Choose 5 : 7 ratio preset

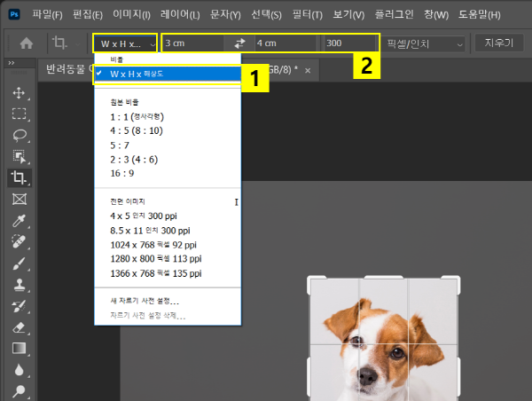[x=168, y=145]
